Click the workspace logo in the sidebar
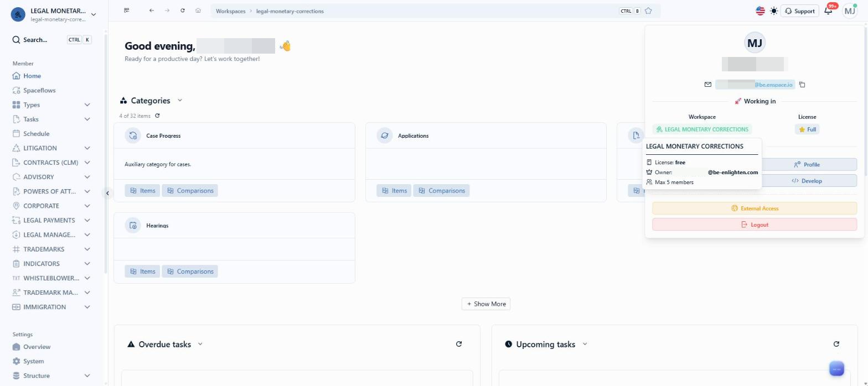Viewport: 868px width, 386px height. pos(18,14)
